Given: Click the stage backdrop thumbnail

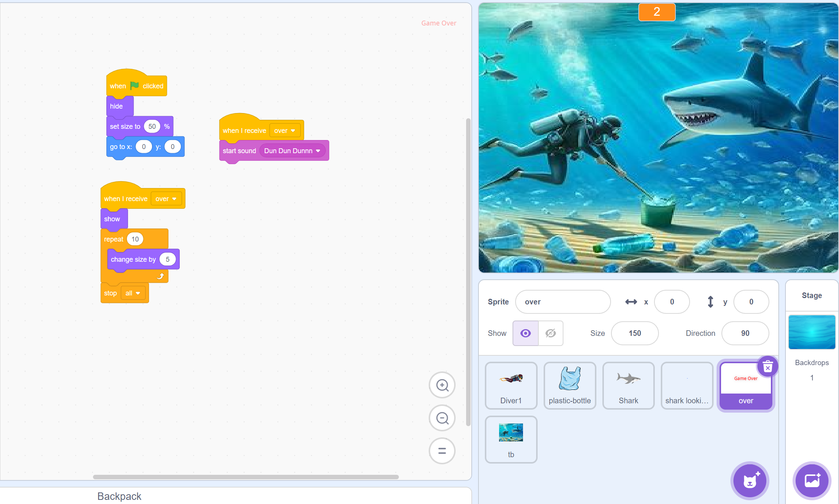Looking at the screenshot, I should coord(812,332).
